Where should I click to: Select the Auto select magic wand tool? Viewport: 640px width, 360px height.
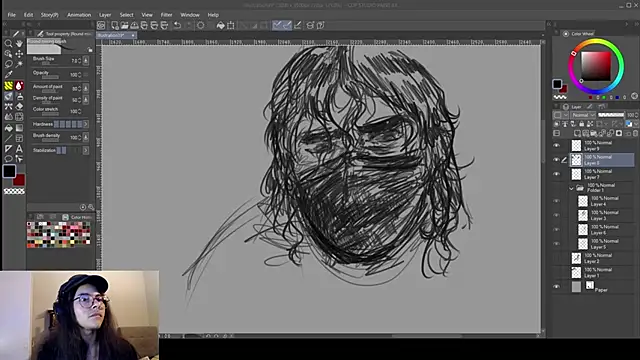coord(19,64)
